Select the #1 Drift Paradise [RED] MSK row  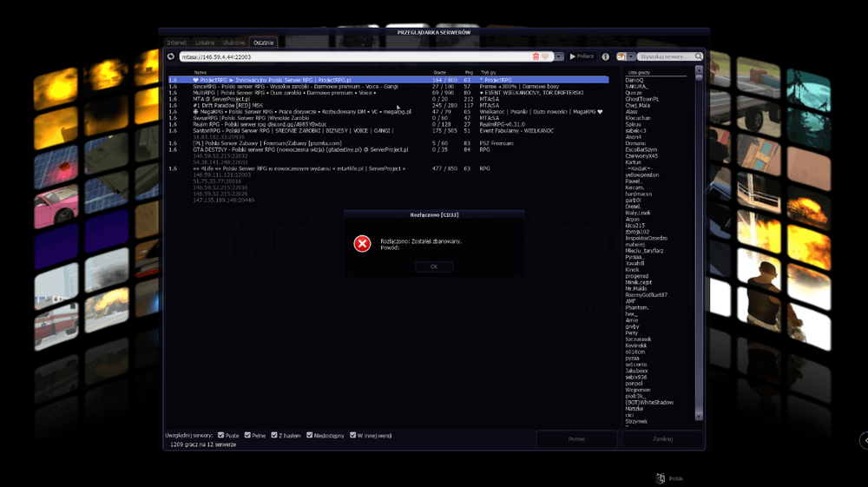click(388, 105)
